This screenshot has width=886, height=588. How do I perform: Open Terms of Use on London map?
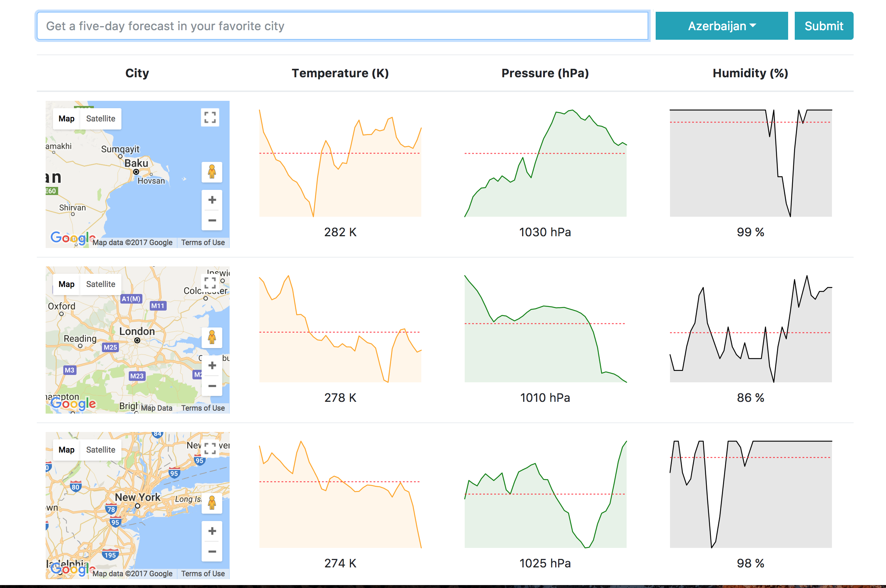click(x=203, y=408)
